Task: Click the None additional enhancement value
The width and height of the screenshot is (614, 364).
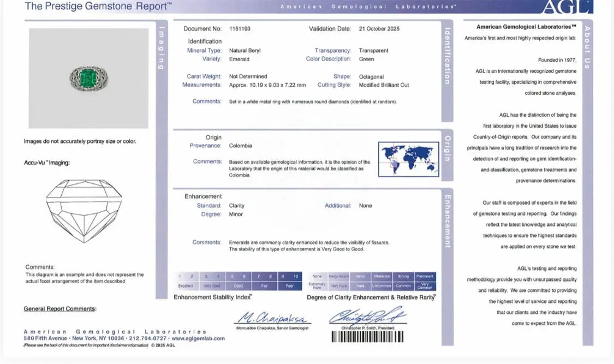Action: pyautogui.click(x=365, y=206)
